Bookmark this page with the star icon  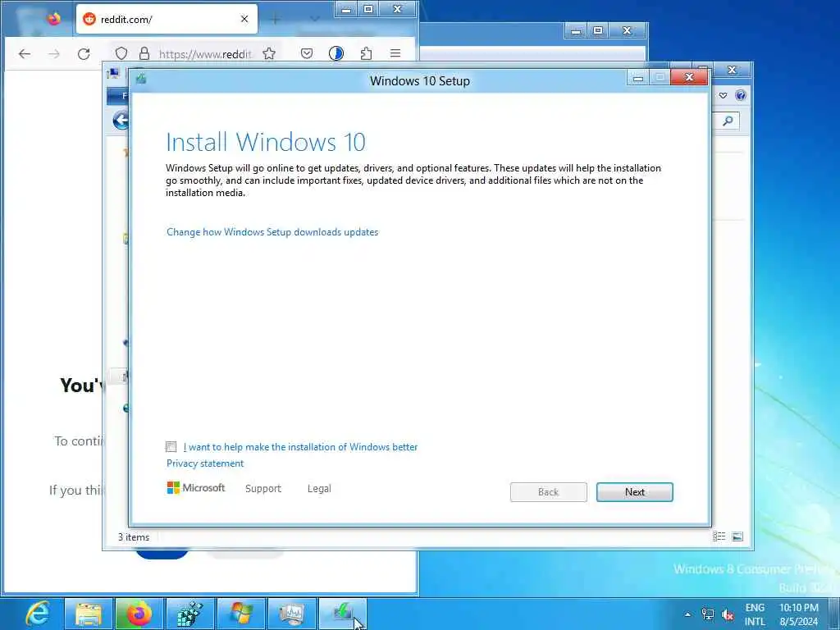[269, 53]
